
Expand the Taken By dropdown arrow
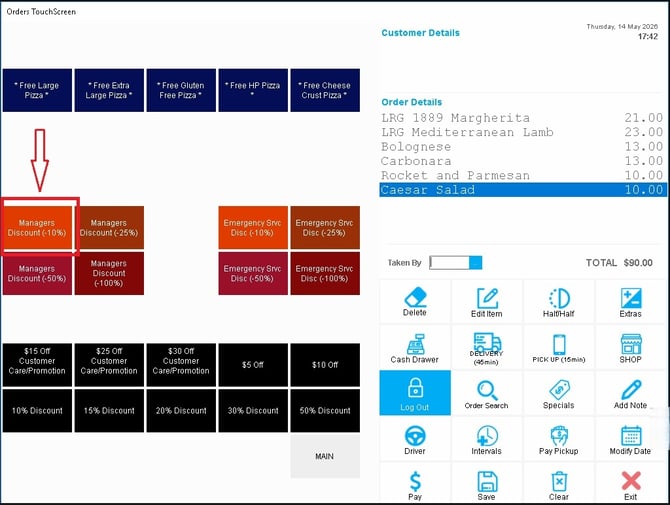(x=476, y=262)
